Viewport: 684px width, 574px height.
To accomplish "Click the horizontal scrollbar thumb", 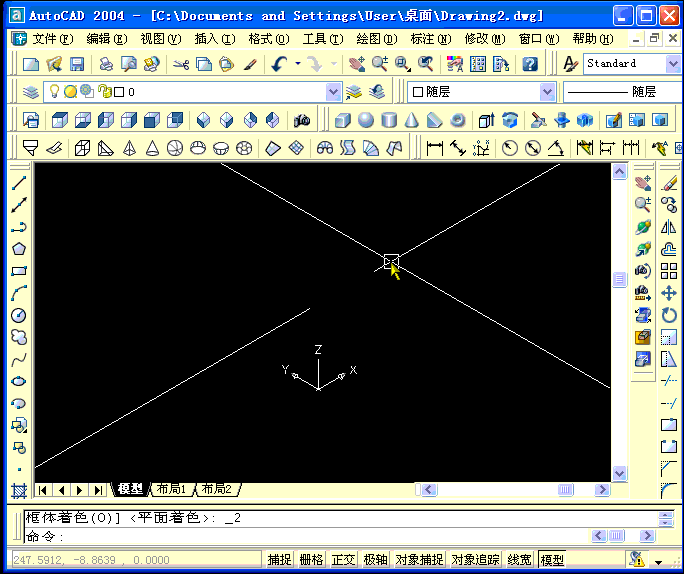I will coord(565,489).
